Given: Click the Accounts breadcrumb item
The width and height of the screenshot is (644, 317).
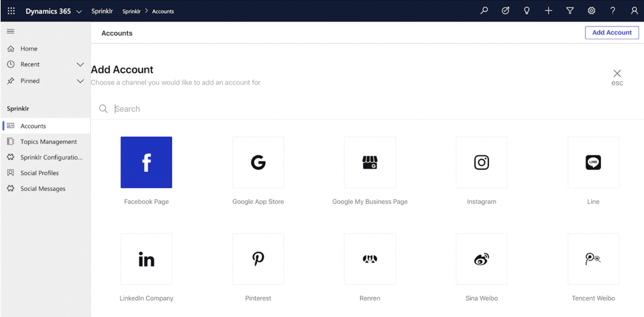Looking at the screenshot, I should coord(163,11).
